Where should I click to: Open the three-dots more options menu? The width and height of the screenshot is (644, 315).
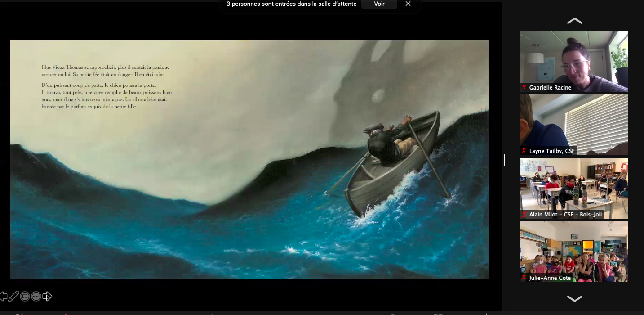pyautogui.click(x=36, y=296)
